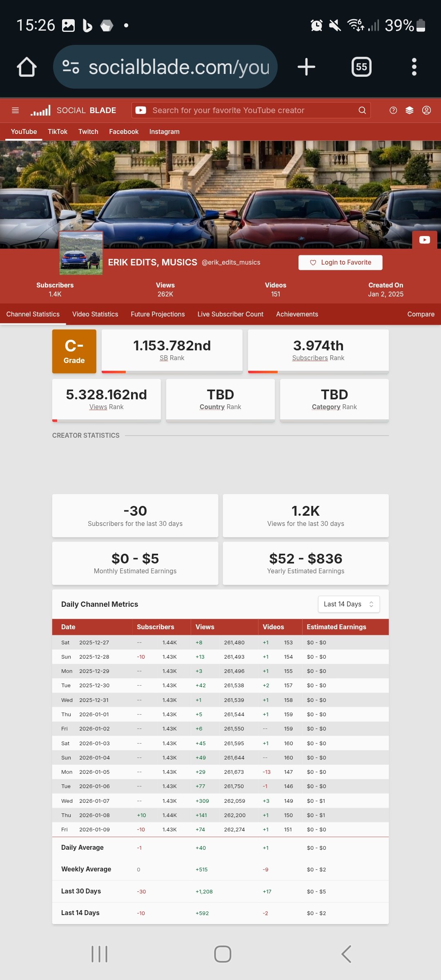
Task: Click SB Rank progress bar
Action: point(172,372)
